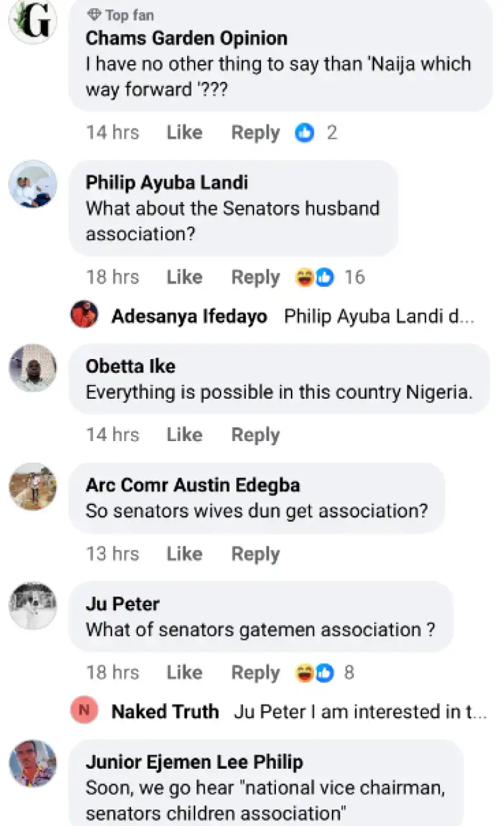Screen dimensions: 504x826
Task: View the 8 reactions on Ju Peter's comment
Action: [324, 673]
